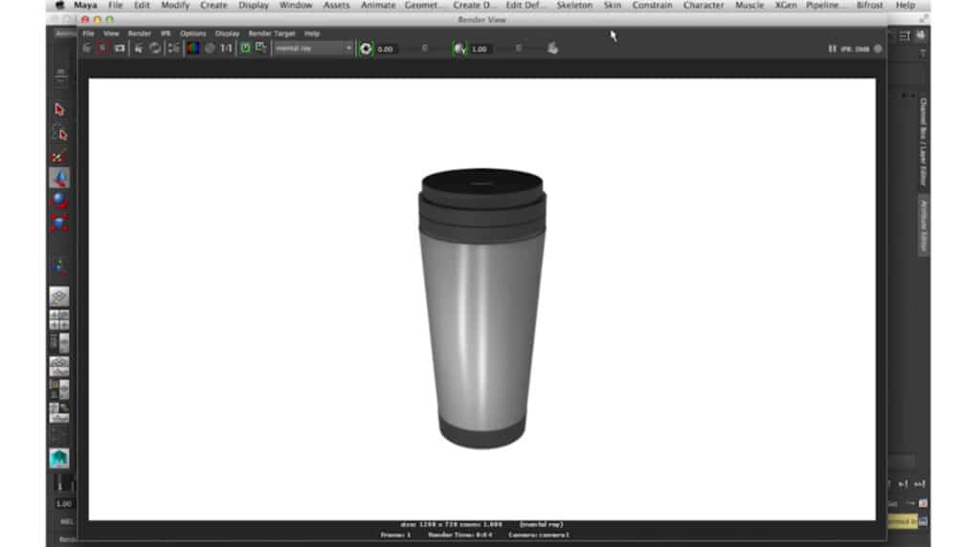This screenshot has width=980, height=547.
Task: Click the exposure value field showing 0.00
Action: (x=387, y=49)
